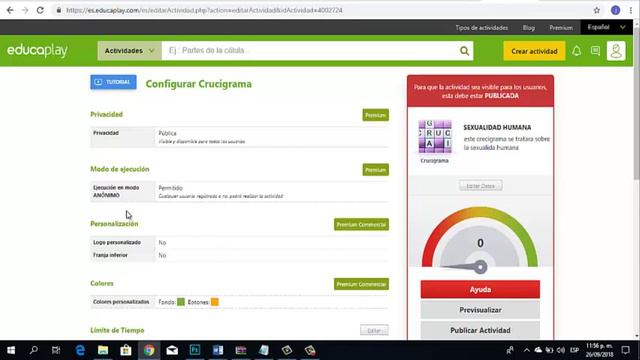This screenshot has width=640, height=360.
Task: Reload the browser page
Action: pyautogui.click(x=40, y=10)
